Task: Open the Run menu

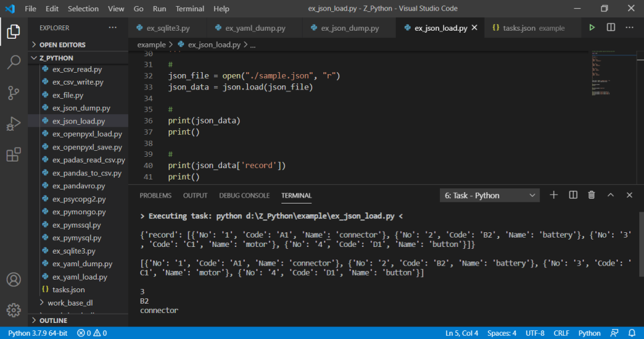Action: click(x=159, y=9)
